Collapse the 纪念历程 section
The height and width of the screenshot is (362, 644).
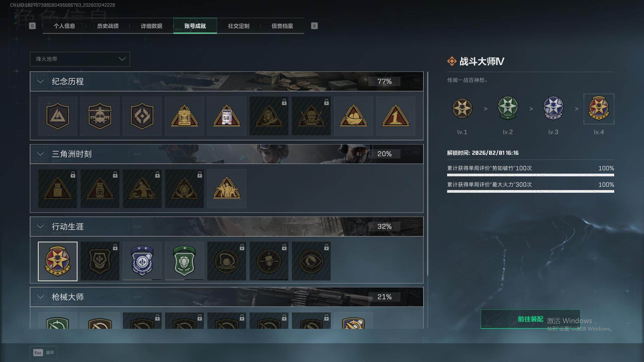[x=40, y=81]
